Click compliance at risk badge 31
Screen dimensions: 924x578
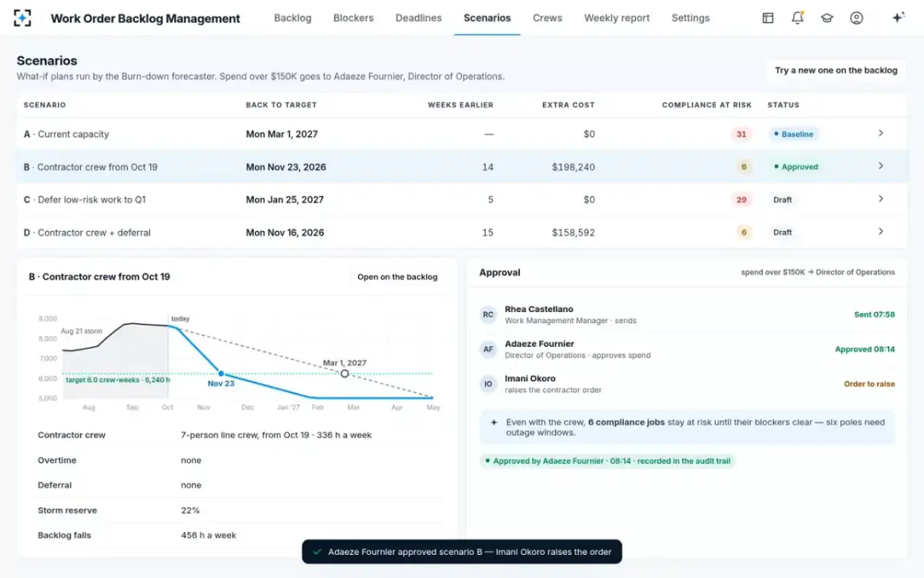[742, 134]
